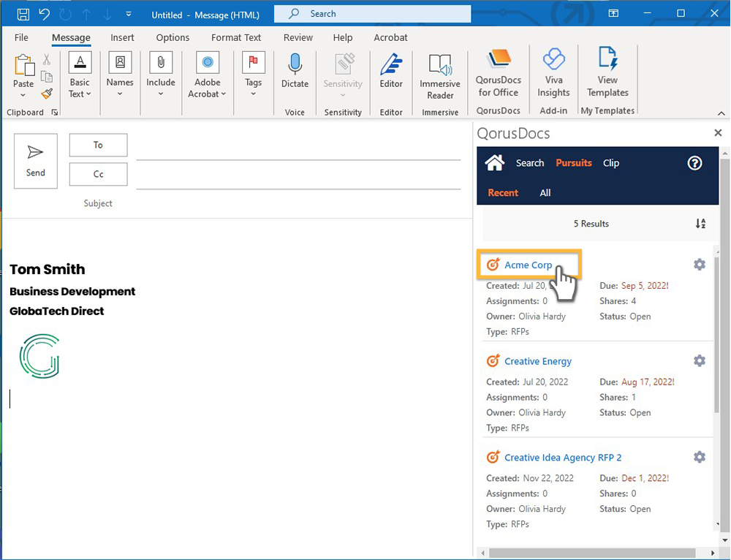This screenshot has height=560, width=731.
Task: Open the Help tab
Action: coord(343,38)
